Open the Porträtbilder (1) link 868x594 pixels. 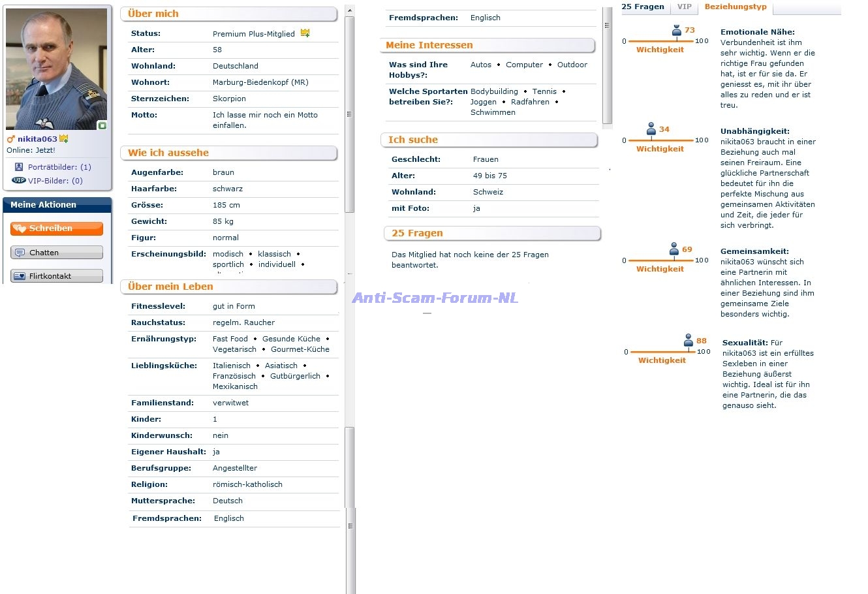click(59, 167)
